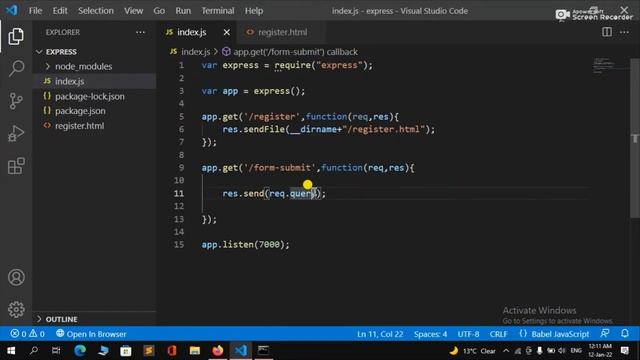Image resolution: width=640 pixels, height=360 pixels.
Task: Open package.json in the explorer
Action: point(80,111)
